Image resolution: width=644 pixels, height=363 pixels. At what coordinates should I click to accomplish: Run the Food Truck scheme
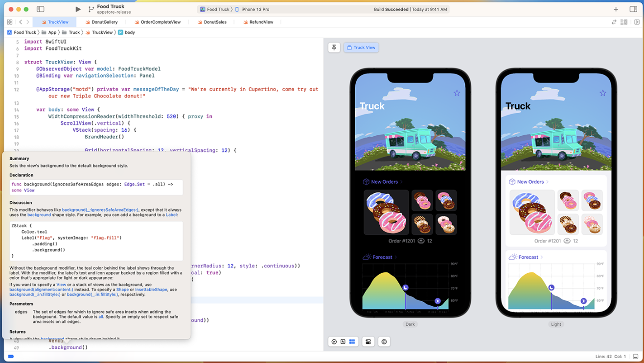tap(78, 9)
